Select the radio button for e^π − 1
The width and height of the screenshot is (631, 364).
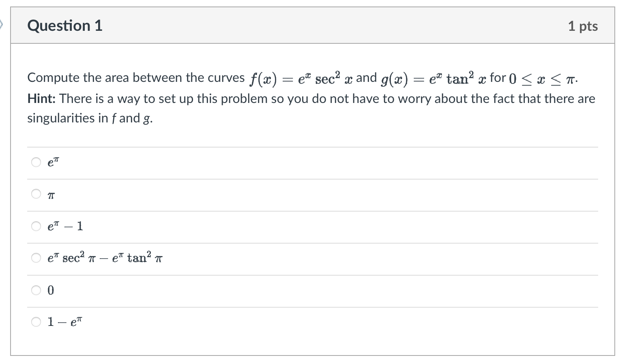tap(36, 226)
